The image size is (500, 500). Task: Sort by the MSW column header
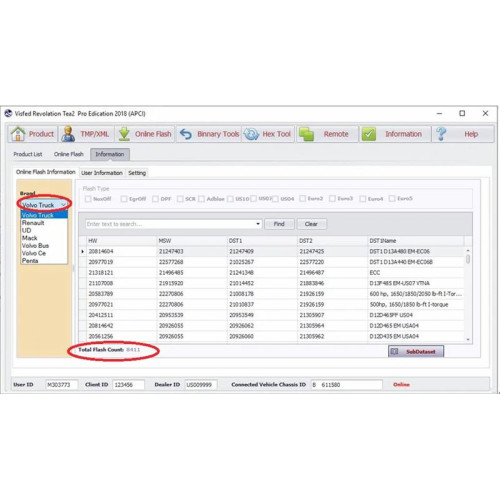192,241
